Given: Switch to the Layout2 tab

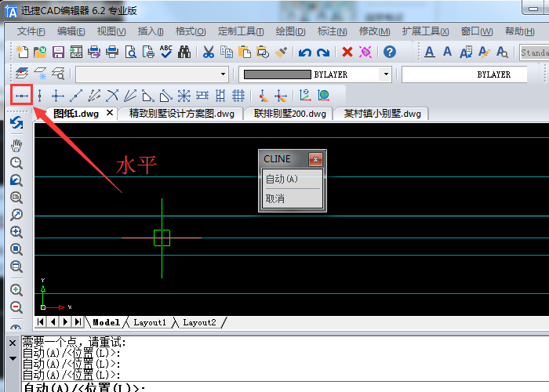Looking at the screenshot, I should click(199, 322).
